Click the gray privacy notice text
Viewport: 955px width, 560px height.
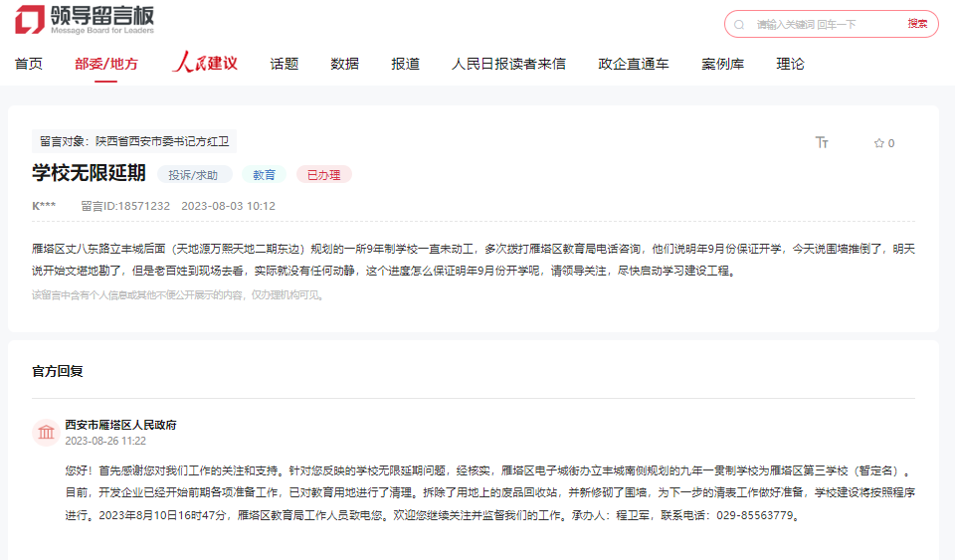coord(179,295)
